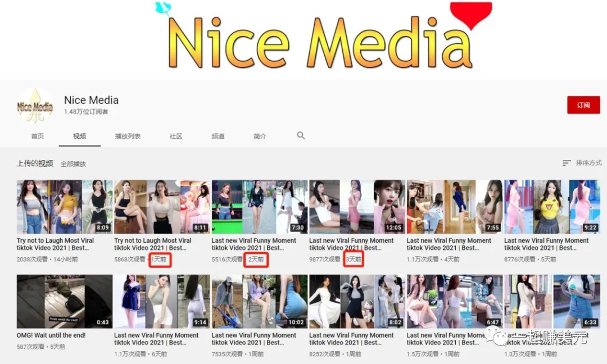Viewport: 607px width, 364px height.
Task: Open the 9:22 video thumbnail
Action: pos(552,207)
